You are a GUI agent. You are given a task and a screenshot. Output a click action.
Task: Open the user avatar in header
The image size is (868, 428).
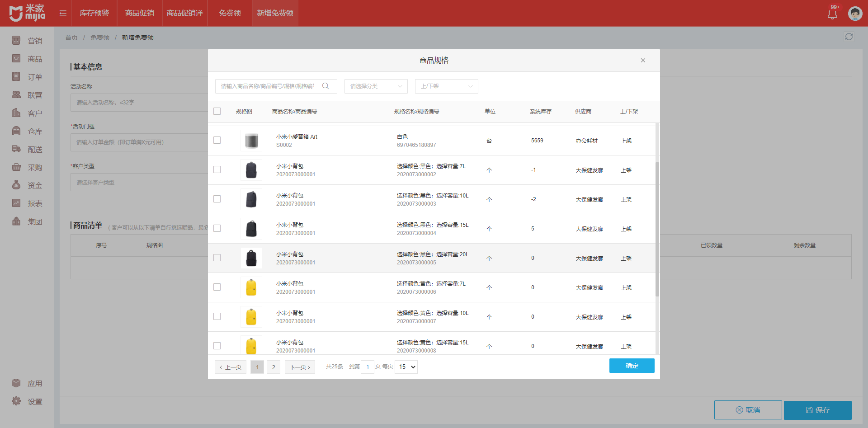coord(854,14)
